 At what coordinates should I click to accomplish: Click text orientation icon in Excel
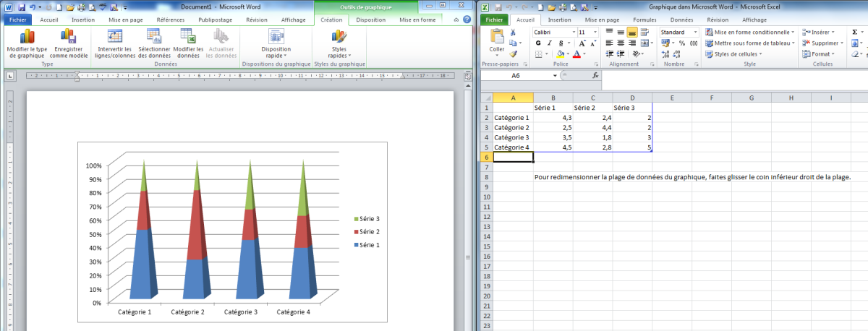tap(636, 54)
